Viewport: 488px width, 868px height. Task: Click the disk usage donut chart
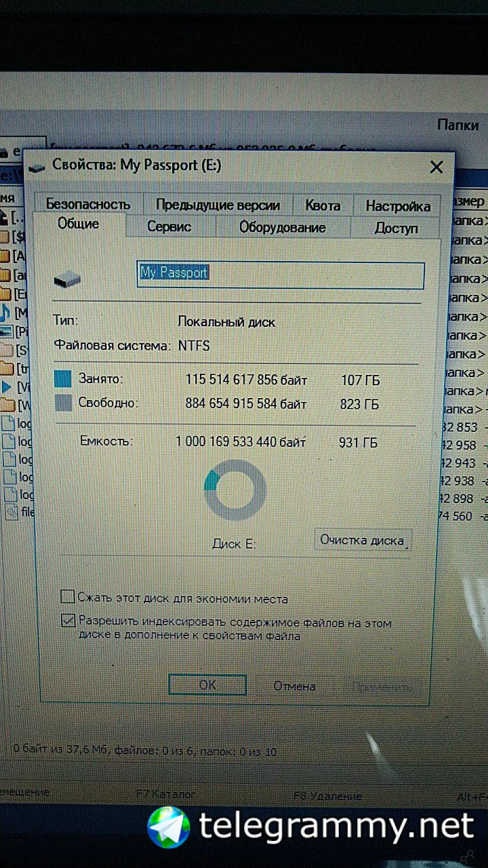[235, 490]
